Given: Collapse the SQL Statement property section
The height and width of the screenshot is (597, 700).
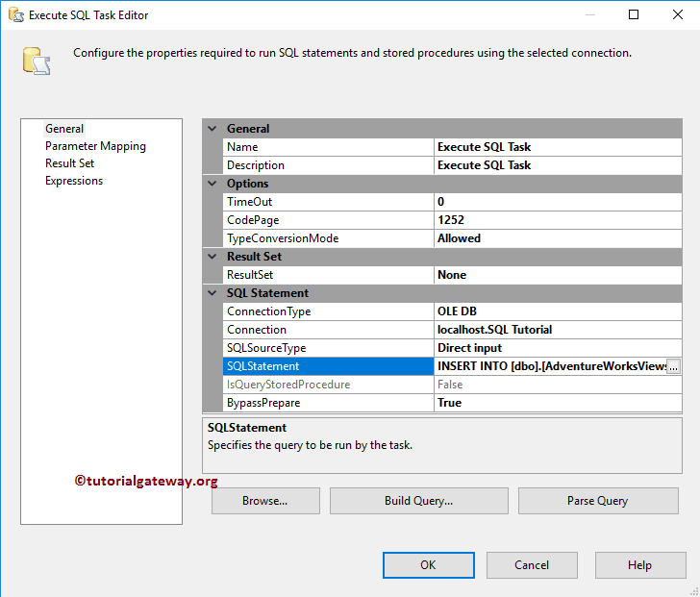Looking at the screenshot, I should coord(212,293).
